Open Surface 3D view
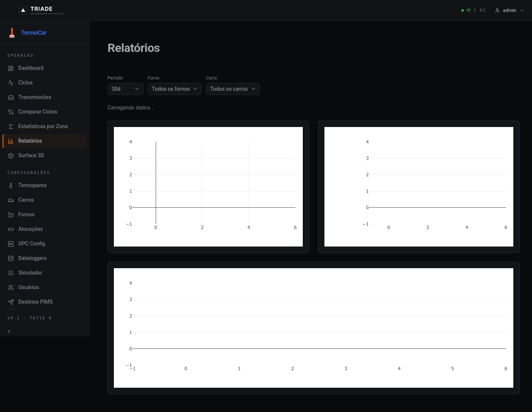 45,155
